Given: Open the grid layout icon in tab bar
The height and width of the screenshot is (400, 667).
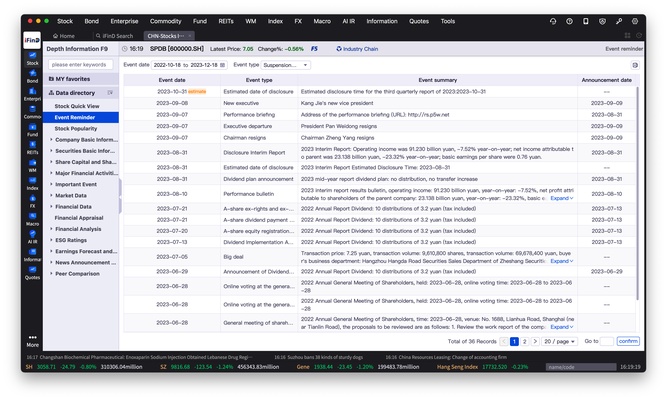Looking at the screenshot, I should (627, 36).
